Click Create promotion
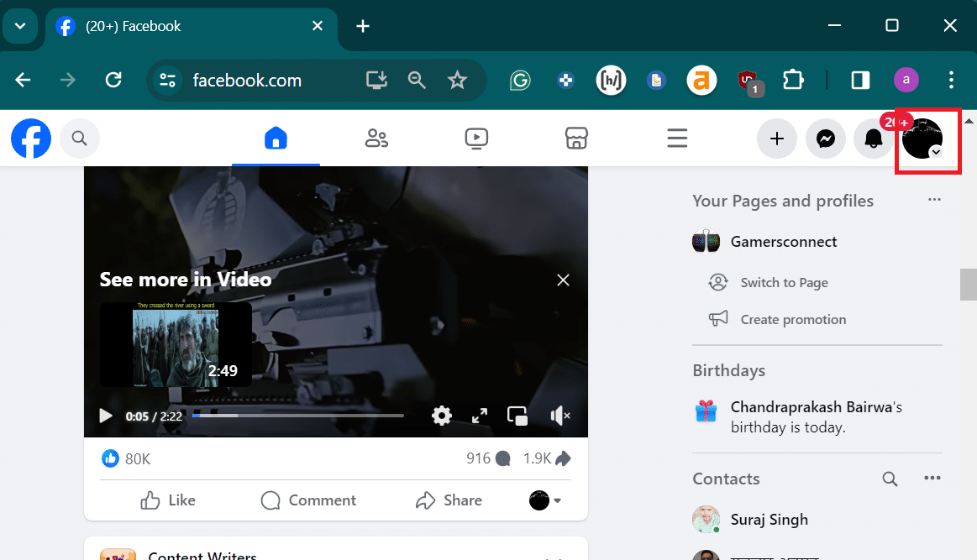 778,320
